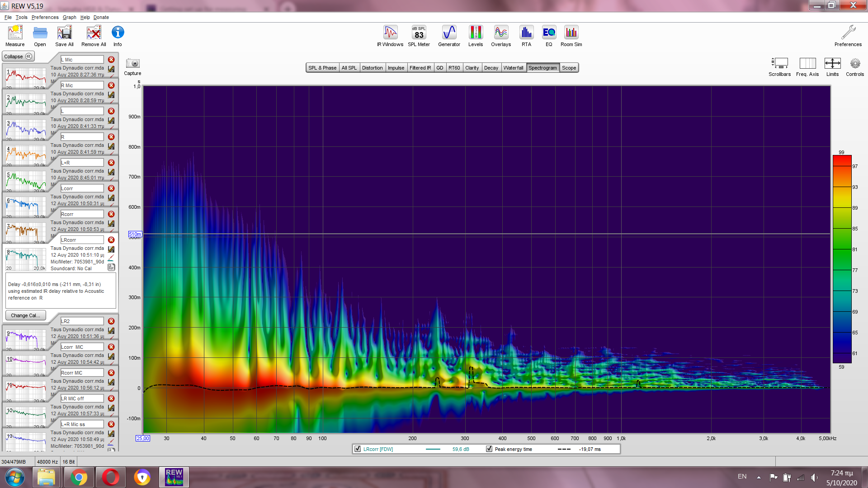The width and height of the screenshot is (868, 488).
Task: Open the Levels meters
Action: (x=476, y=36)
